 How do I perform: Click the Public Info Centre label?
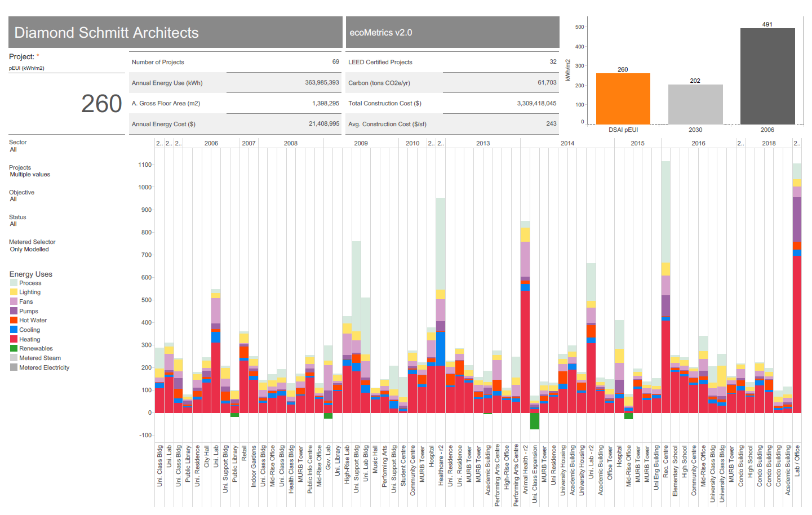coord(309,469)
